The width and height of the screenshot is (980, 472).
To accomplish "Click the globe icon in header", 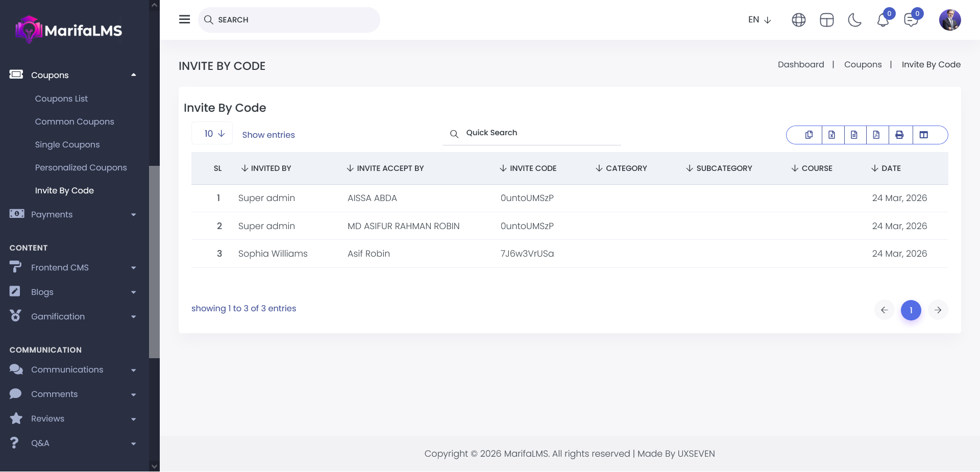I will coord(798,20).
